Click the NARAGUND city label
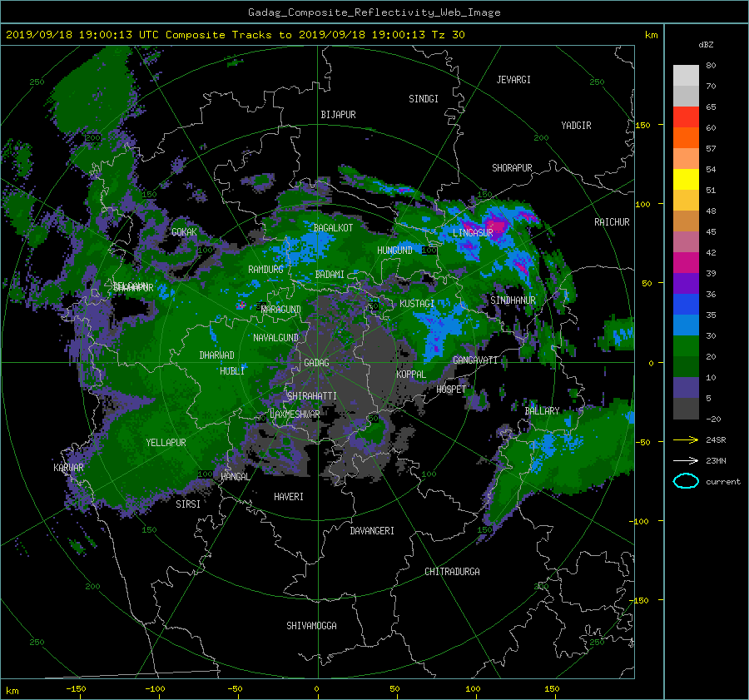The image size is (749, 700). pos(281,310)
